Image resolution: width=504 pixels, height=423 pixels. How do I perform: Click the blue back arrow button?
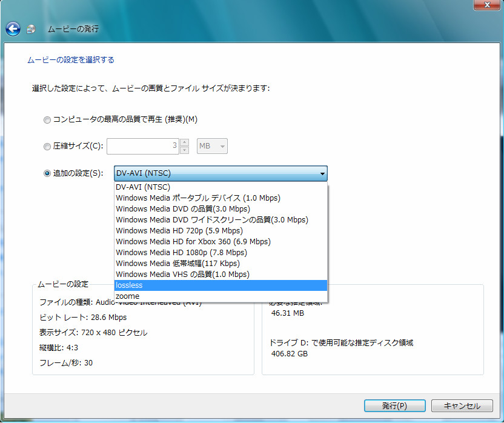[x=13, y=28]
